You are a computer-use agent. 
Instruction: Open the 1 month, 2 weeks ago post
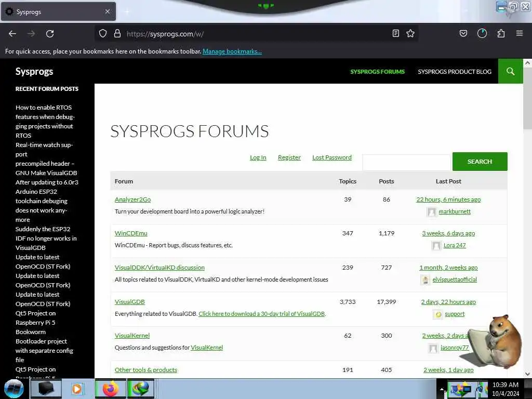tap(448, 268)
